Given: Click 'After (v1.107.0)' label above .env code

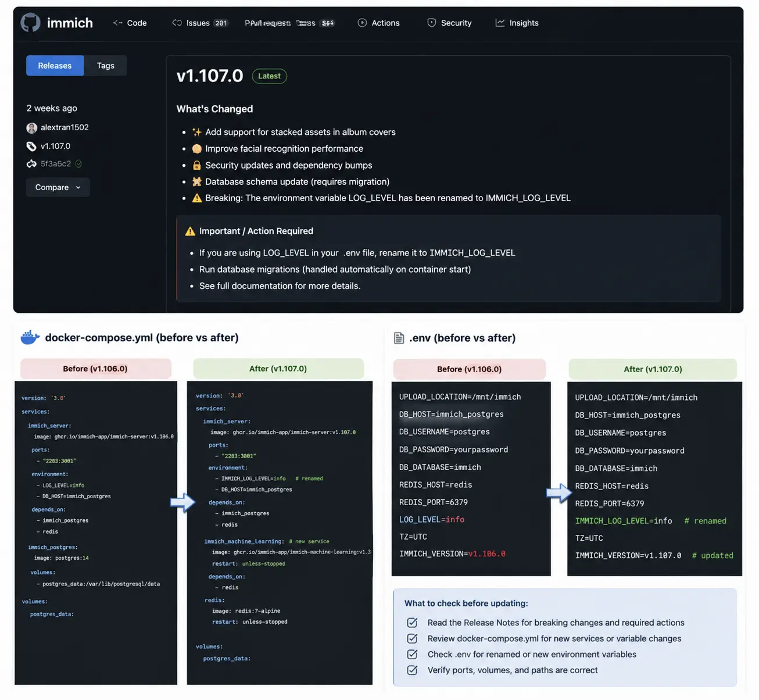Looking at the screenshot, I should pos(653,369).
